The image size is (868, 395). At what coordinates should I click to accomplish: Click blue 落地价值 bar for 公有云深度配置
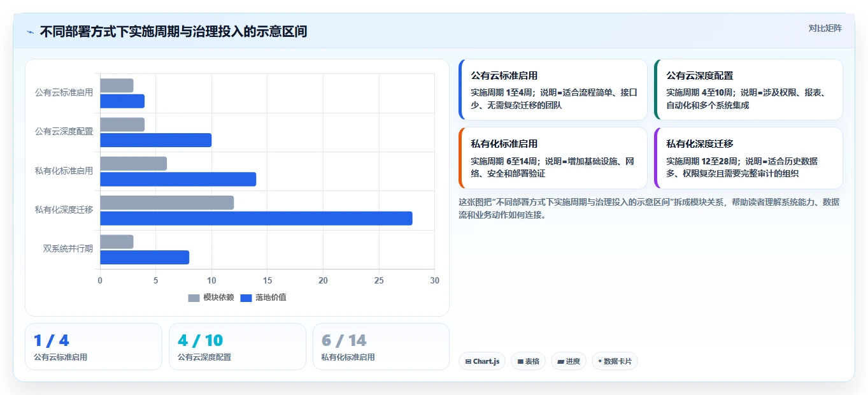point(155,140)
